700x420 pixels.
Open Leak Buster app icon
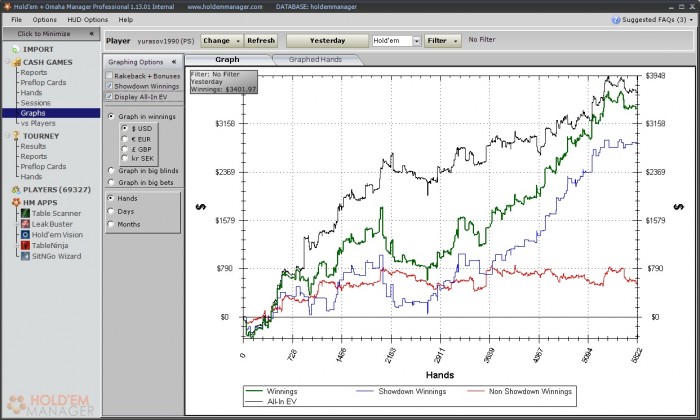(x=25, y=224)
